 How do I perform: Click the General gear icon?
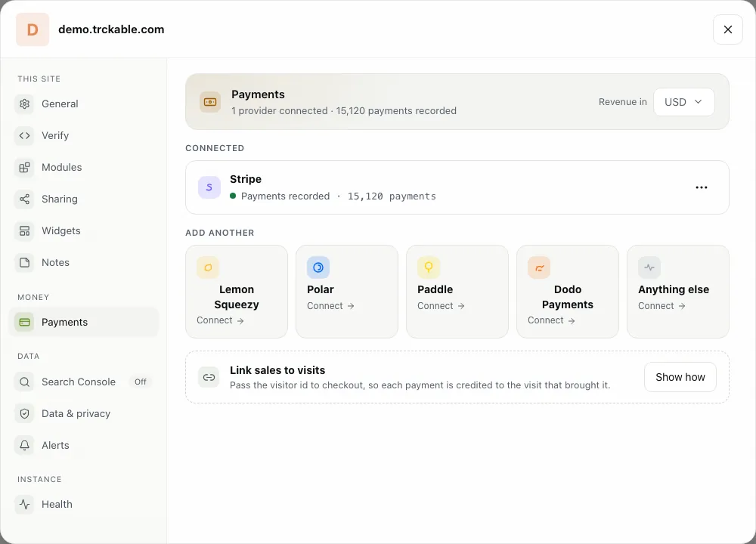[25, 104]
